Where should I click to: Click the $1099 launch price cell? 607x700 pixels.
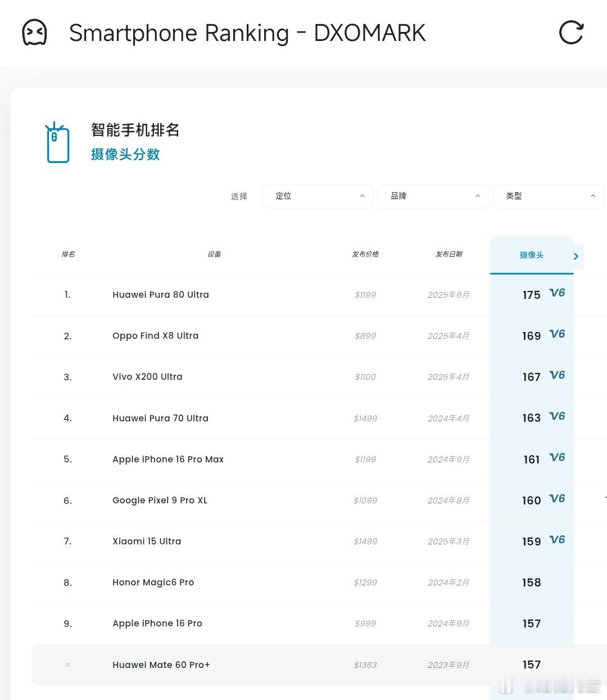pyautogui.click(x=365, y=501)
